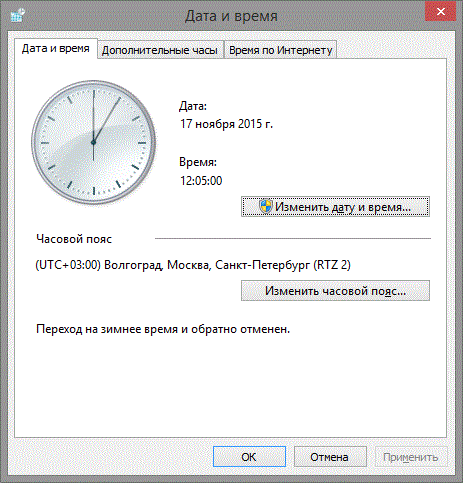This screenshot has width=472, height=492.
Task: Click the (UTC+03:00) Волгоград, Москва time zone text
Action: coord(193,265)
